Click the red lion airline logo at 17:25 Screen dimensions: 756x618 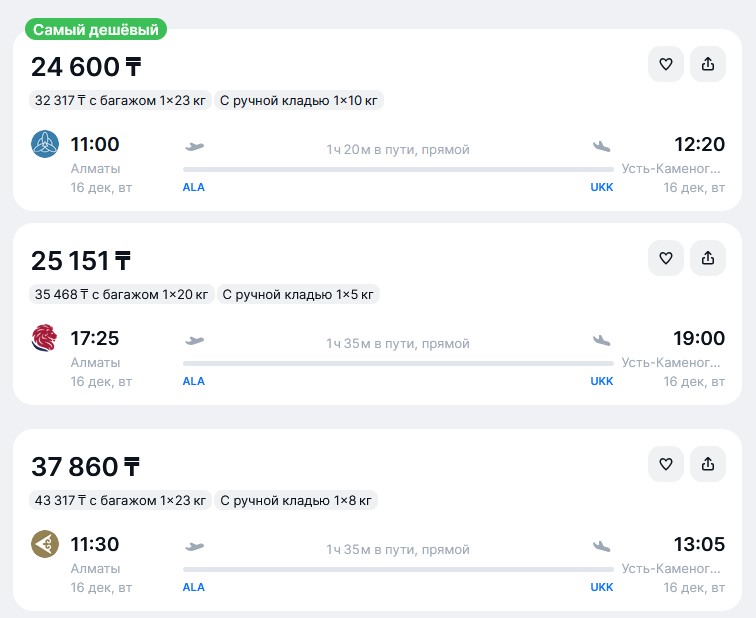click(x=45, y=338)
